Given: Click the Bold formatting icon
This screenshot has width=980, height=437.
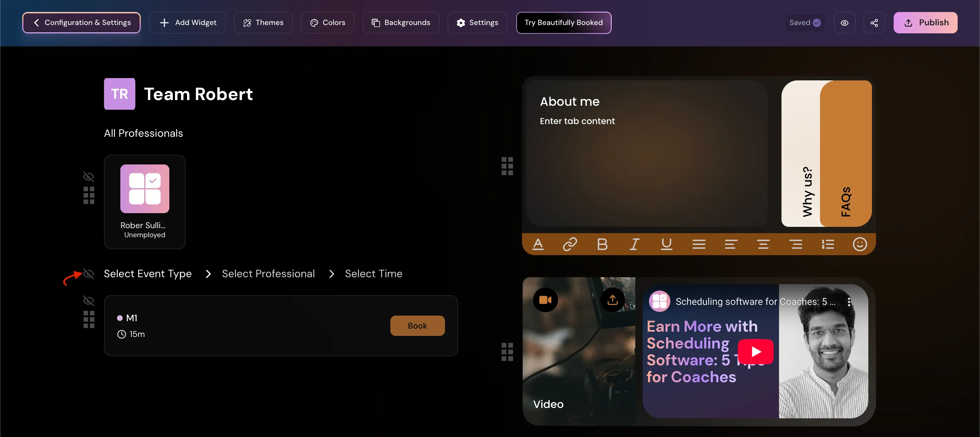Looking at the screenshot, I should click(x=602, y=244).
